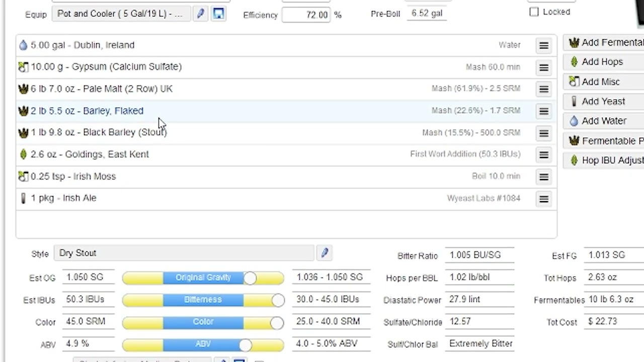Click the Original Gravity slider handle
This screenshot has height=362, width=644.
[x=250, y=278]
